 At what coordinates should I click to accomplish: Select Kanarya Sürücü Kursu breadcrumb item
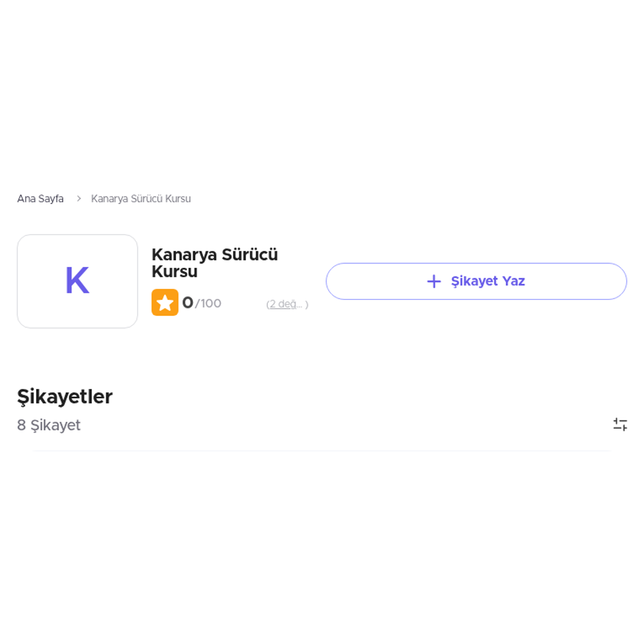tap(141, 199)
